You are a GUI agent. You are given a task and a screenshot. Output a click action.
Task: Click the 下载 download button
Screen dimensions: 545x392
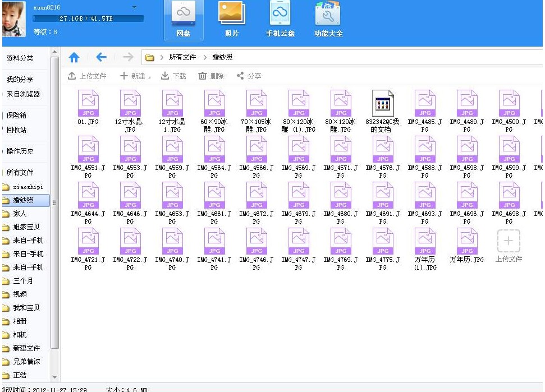coord(173,76)
